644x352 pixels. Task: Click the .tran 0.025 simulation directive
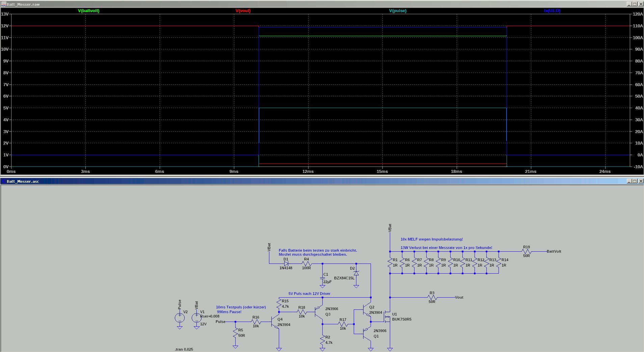[x=184, y=349]
